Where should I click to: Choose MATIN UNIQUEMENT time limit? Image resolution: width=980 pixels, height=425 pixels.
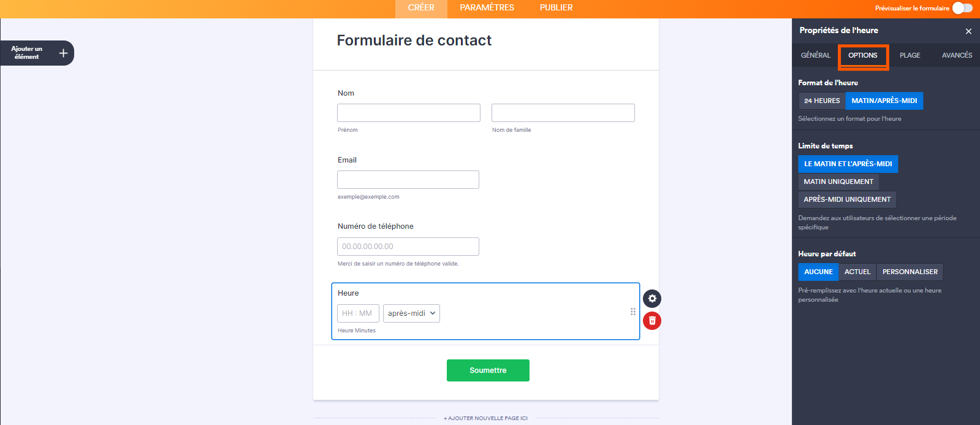[x=838, y=182]
